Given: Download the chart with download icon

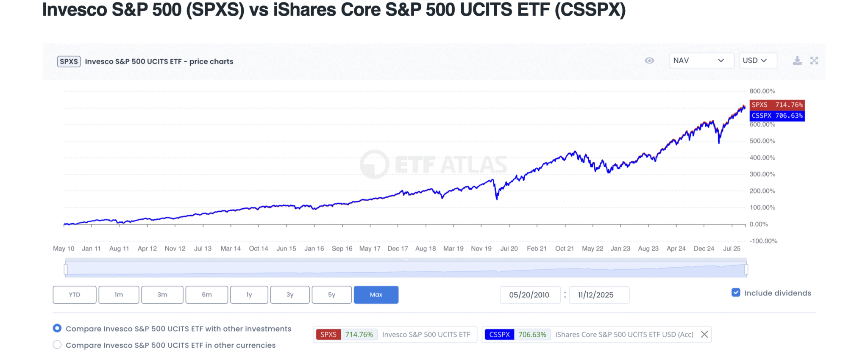Looking at the screenshot, I should click(x=797, y=61).
